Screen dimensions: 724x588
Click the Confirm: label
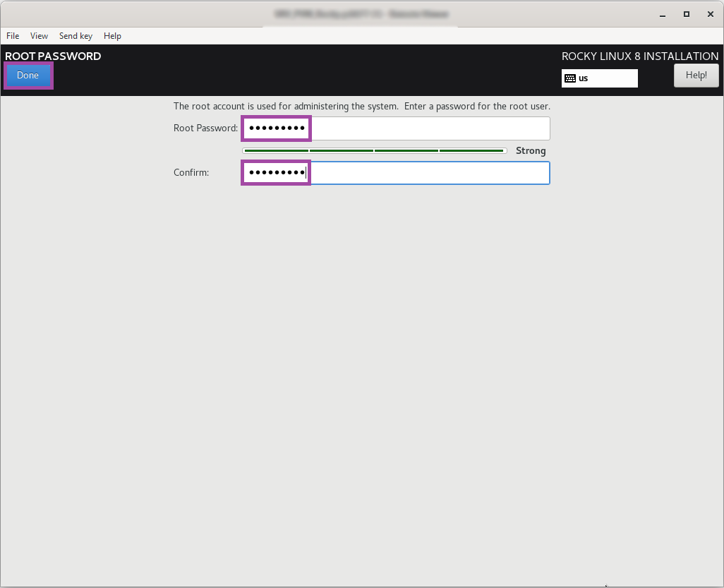(191, 172)
